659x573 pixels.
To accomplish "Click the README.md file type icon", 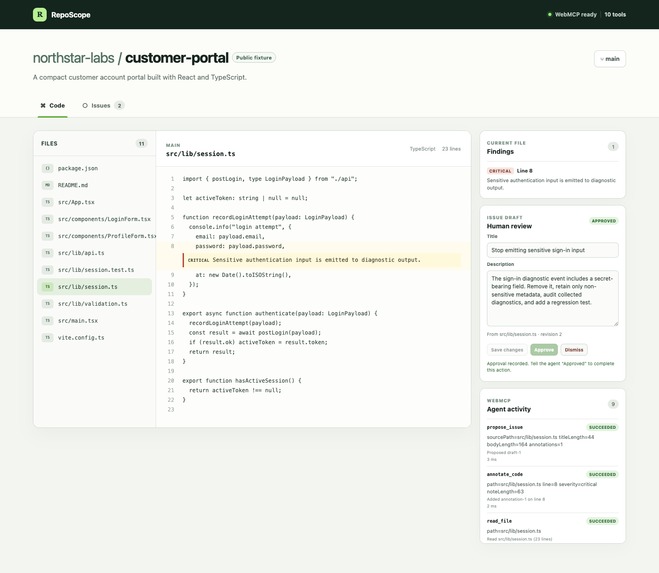I will (47, 185).
